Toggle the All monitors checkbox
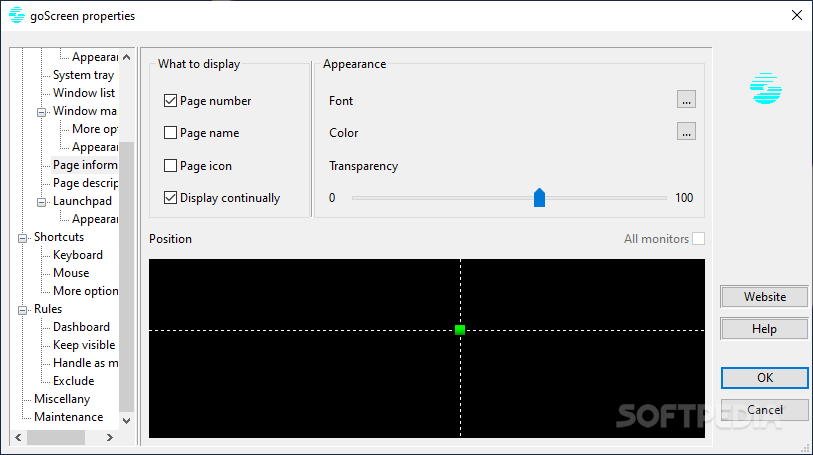Viewport: 813px width, 455px height. pyautogui.click(x=698, y=238)
